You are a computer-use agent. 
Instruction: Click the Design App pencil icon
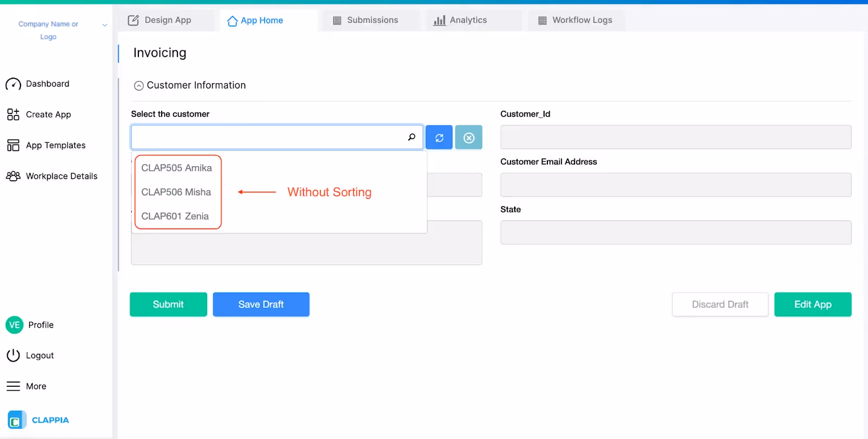(133, 21)
